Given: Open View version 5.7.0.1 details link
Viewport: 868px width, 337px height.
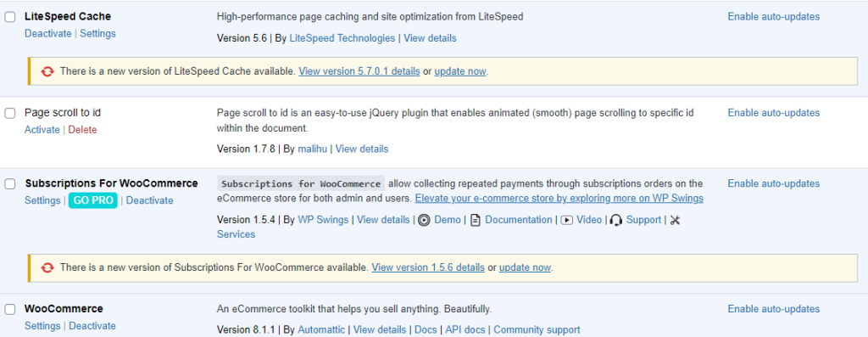Looking at the screenshot, I should point(359,71).
